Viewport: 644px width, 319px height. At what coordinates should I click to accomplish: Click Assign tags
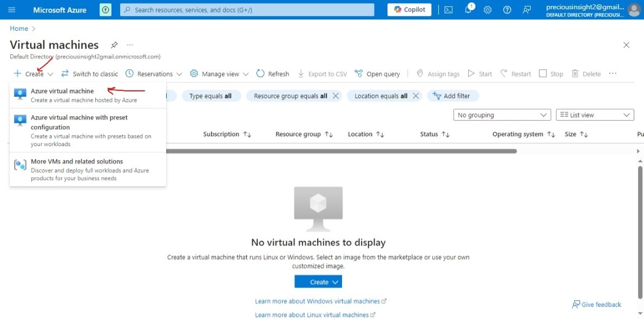(x=438, y=74)
